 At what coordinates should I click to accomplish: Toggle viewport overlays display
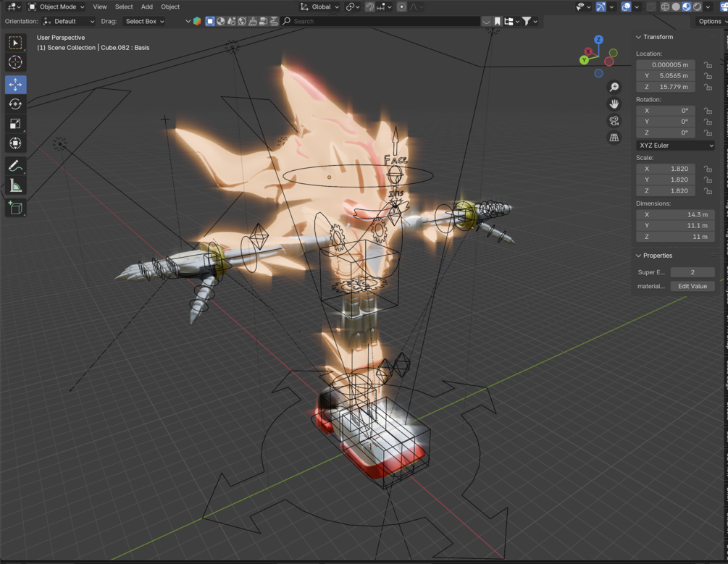[x=626, y=7]
